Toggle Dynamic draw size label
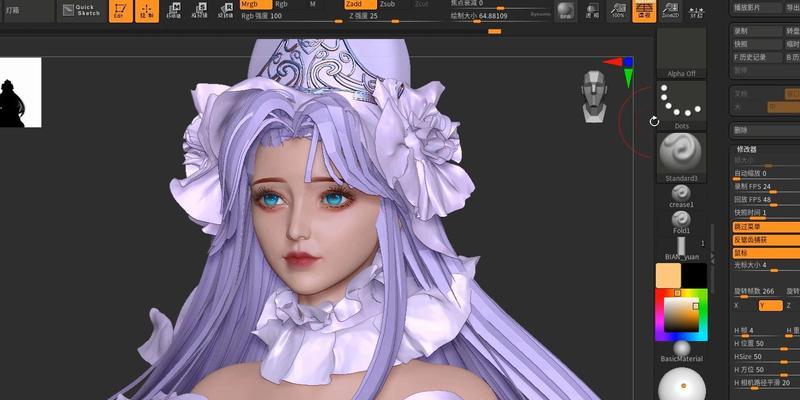The height and width of the screenshot is (400, 800). [540, 14]
